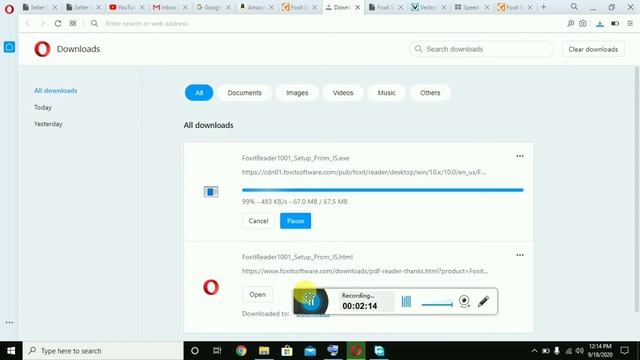Open the Opera menu logo
640x360 pixels.
click(9, 9)
